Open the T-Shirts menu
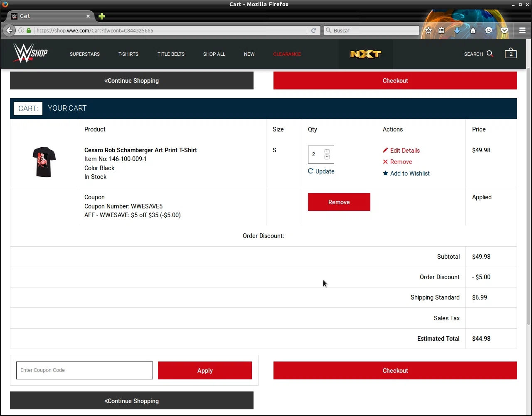 [x=128, y=54]
